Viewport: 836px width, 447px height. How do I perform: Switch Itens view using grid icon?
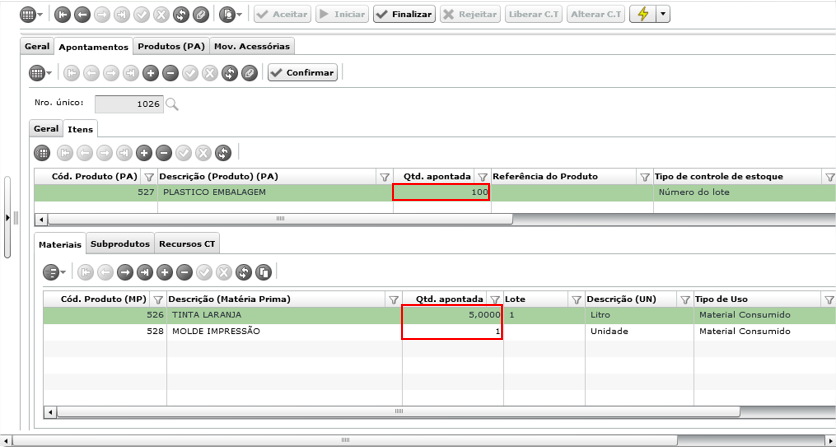tap(42, 153)
